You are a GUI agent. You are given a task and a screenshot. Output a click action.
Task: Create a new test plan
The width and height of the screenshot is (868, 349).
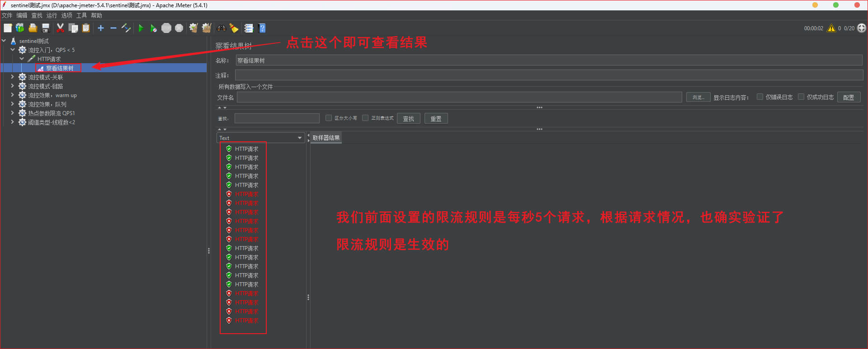[x=8, y=28]
